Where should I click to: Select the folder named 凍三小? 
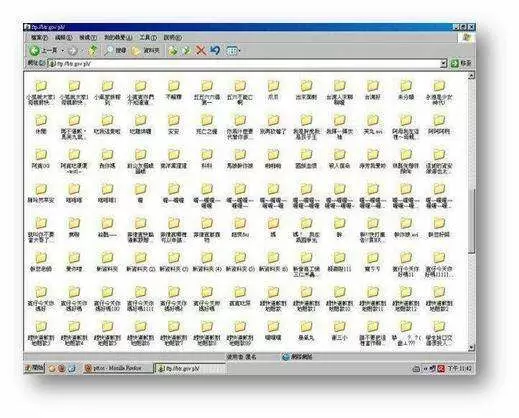tap(339, 331)
